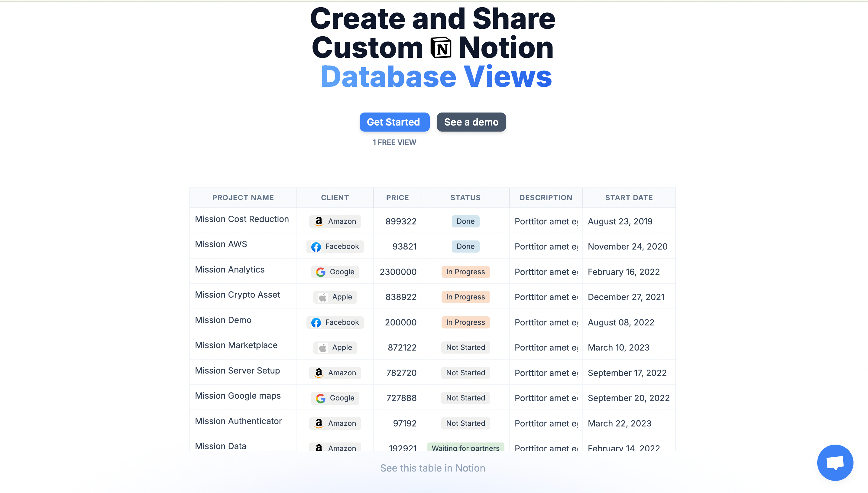Click the price value 899322

point(401,221)
